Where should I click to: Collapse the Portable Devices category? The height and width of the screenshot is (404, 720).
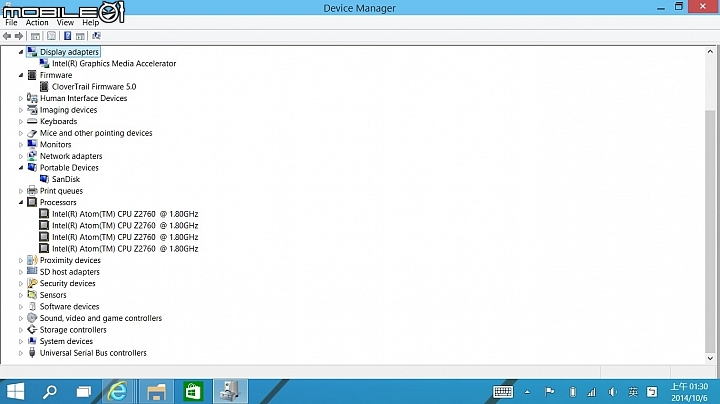[21, 168]
